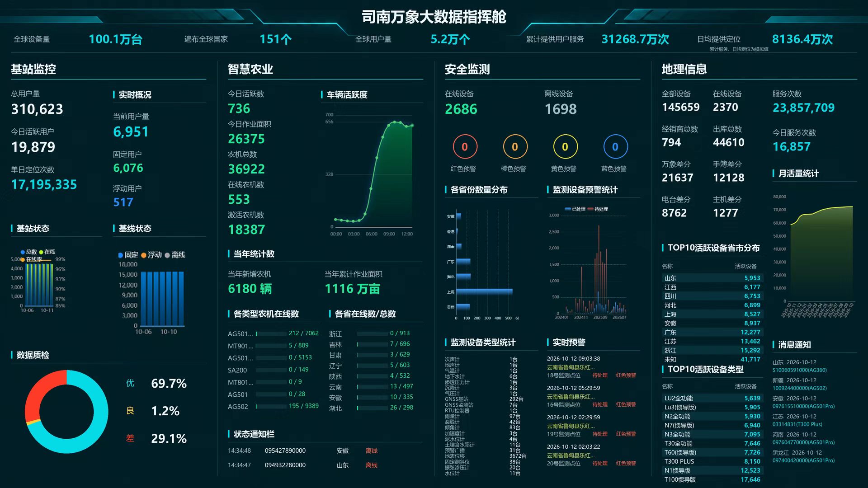Select the 浙江 row in TOP10 省市分布
Image resolution: width=868 pixels, height=488 pixels.
pyautogui.click(x=712, y=351)
